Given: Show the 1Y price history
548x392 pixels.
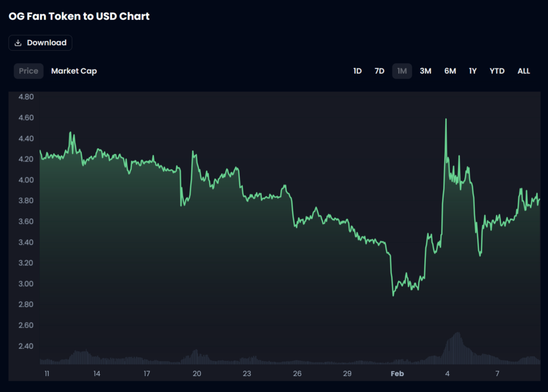Looking at the screenshot, I should pyautogui.click(x=473, y=71).
